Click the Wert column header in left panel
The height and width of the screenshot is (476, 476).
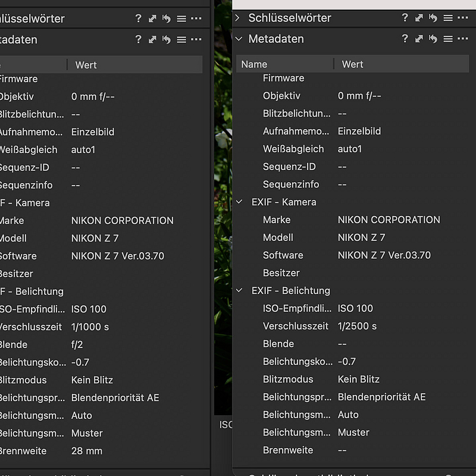tap(86, 65)
